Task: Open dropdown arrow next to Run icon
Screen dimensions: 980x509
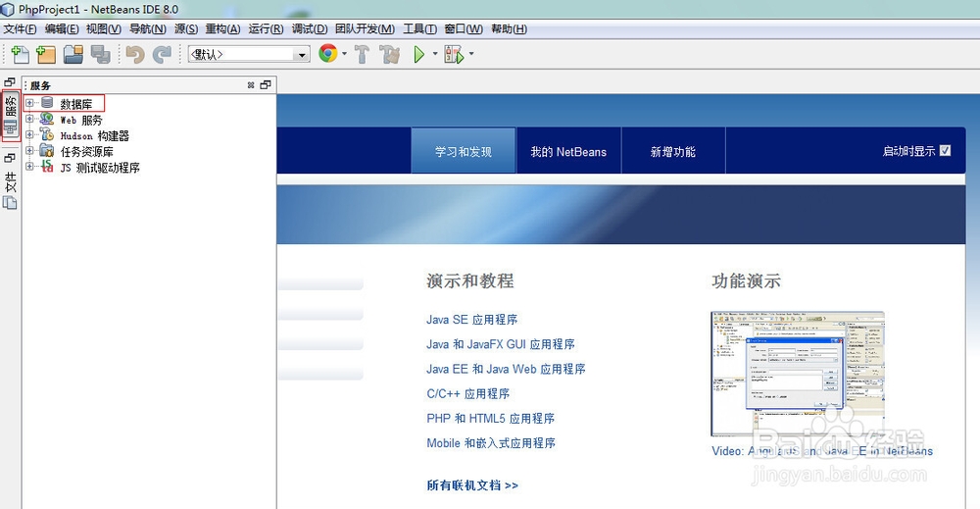Action: 435,54
